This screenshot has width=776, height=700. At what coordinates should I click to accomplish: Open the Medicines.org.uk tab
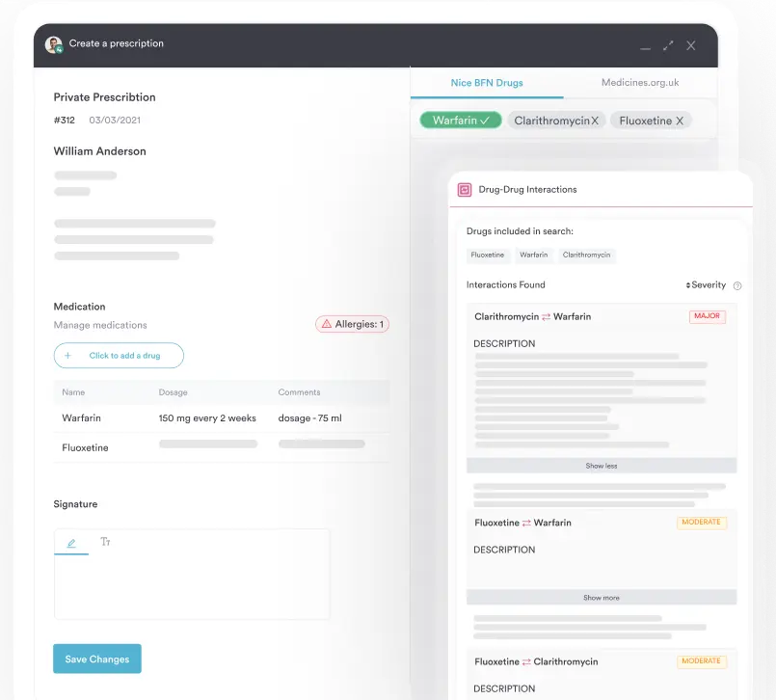click(640, 83)
